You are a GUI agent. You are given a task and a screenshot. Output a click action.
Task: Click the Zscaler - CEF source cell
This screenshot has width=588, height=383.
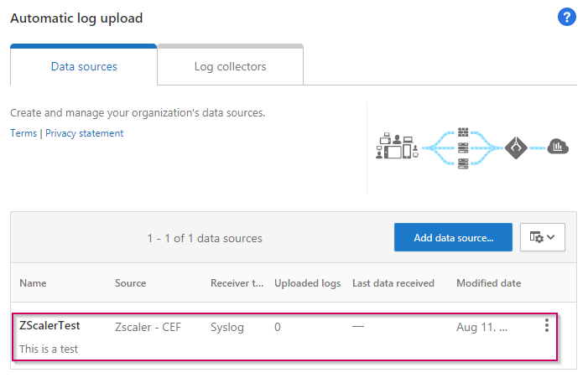[x=148, y=327]
